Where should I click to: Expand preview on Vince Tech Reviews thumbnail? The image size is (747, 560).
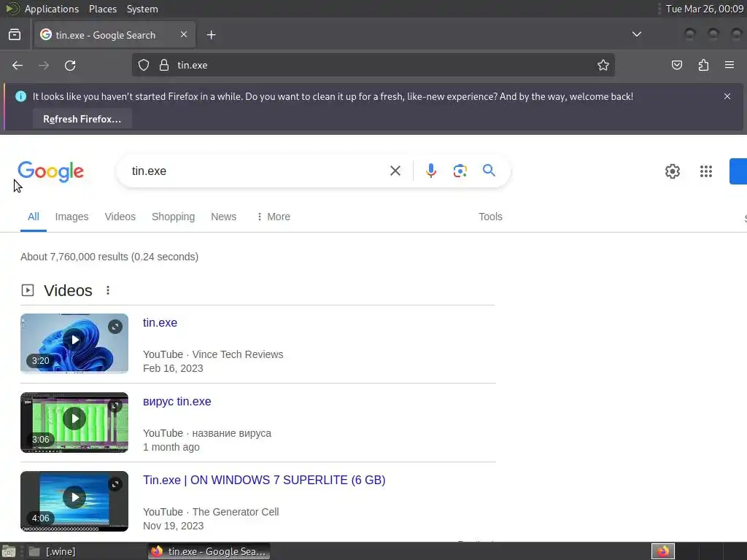[x=115, y=327]
